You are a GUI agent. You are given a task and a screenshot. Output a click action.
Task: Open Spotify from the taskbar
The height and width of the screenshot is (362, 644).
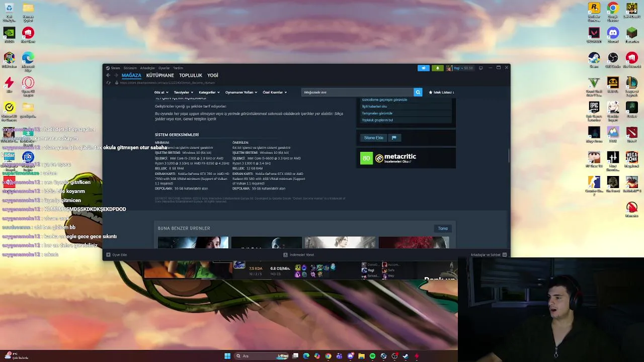[372, 356]
